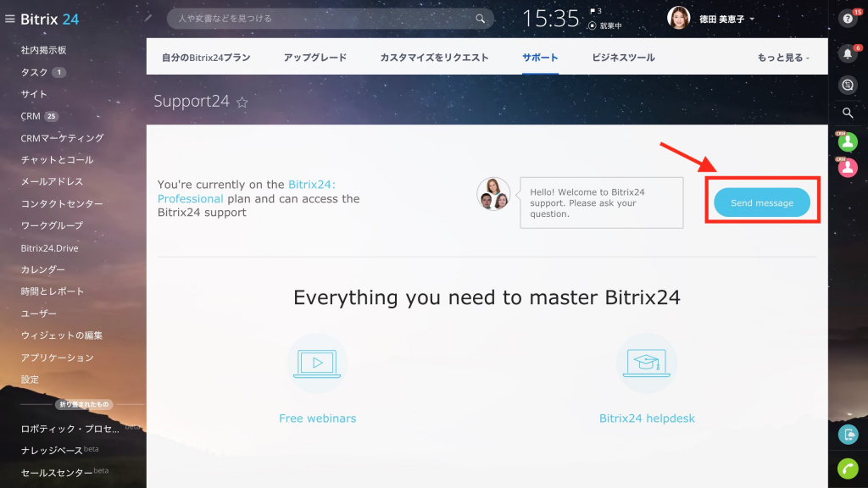Expand the もっと見る menu

point(783,58)
